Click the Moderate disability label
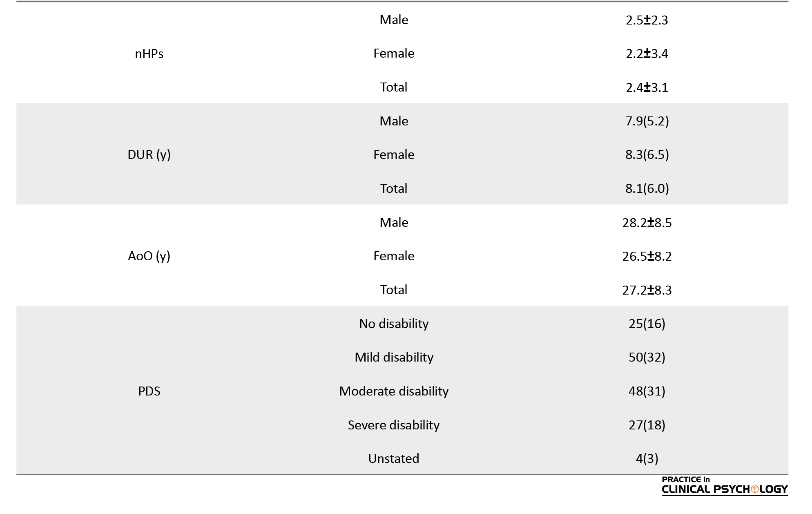This screenshot has height=514, width=812. coord(394,391)
